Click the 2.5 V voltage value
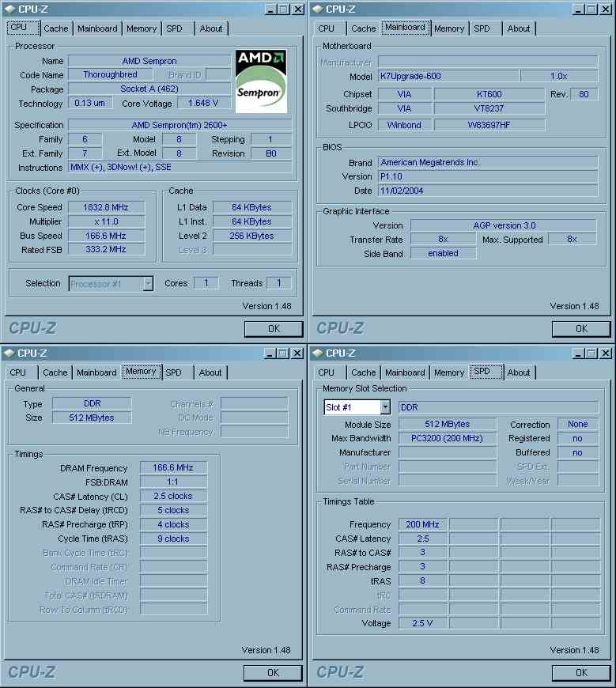The height and width of the screenshot is (688, 616). point(422,623)
